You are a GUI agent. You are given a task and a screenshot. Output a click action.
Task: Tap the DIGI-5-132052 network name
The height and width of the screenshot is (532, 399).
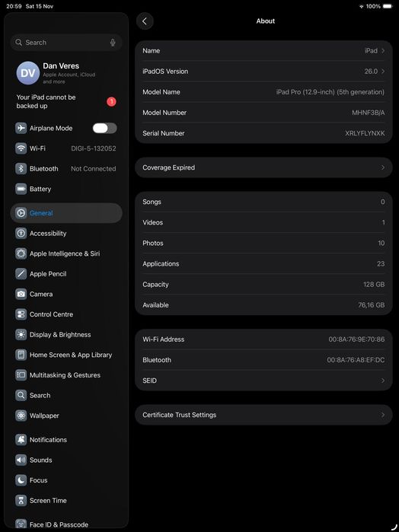pos(94,148)
